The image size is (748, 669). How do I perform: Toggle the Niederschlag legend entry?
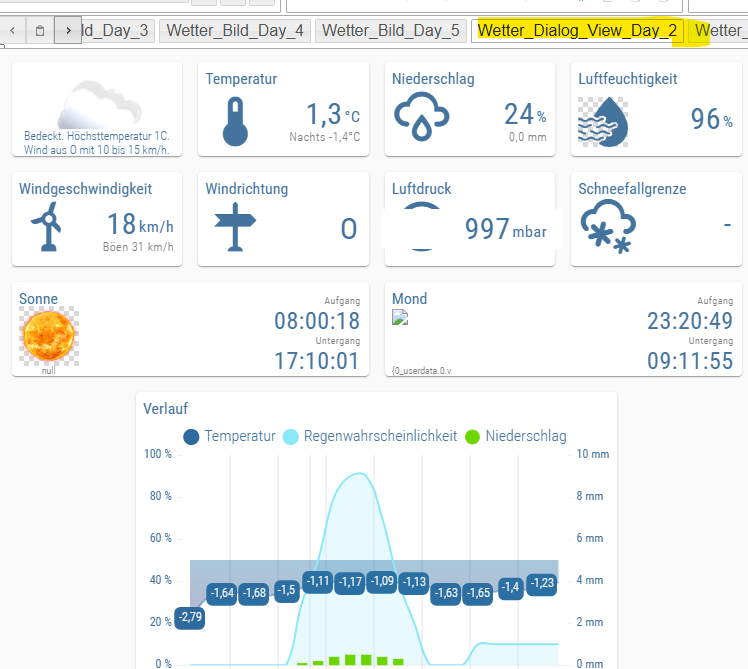pos(516,436)
